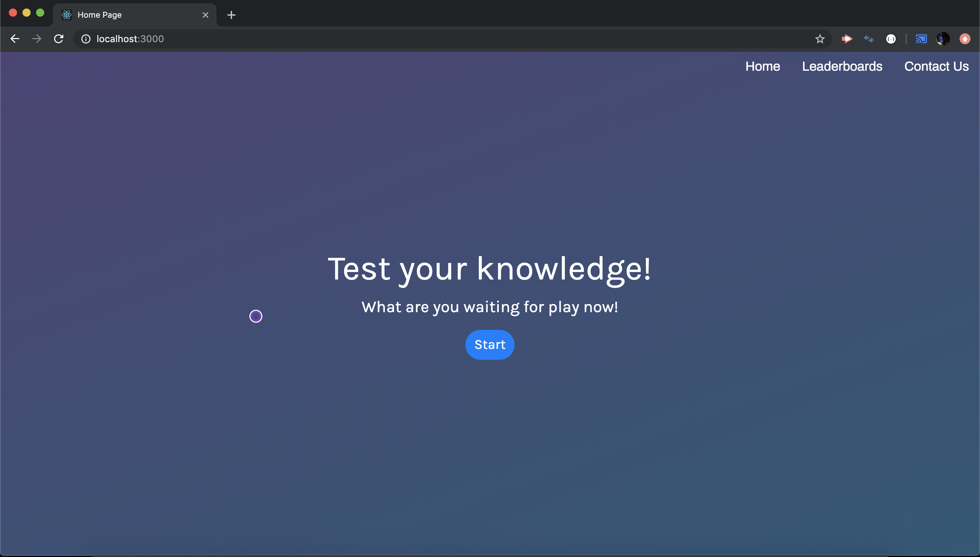Close the Home Page tab
The image size is (980, 557).
(x=206, y=15)
